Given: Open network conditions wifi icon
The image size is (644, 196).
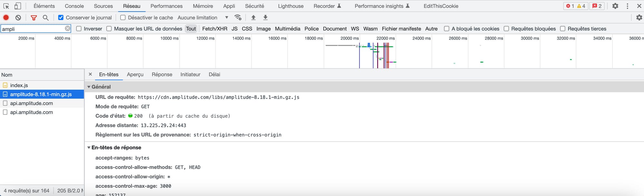Looking at the screenshot, I should tap(238, 17).
